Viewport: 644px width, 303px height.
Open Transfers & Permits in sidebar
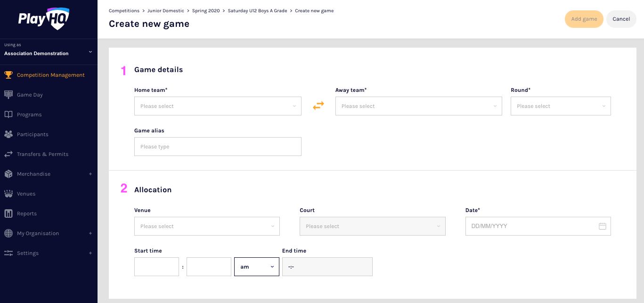coord(42,154)
